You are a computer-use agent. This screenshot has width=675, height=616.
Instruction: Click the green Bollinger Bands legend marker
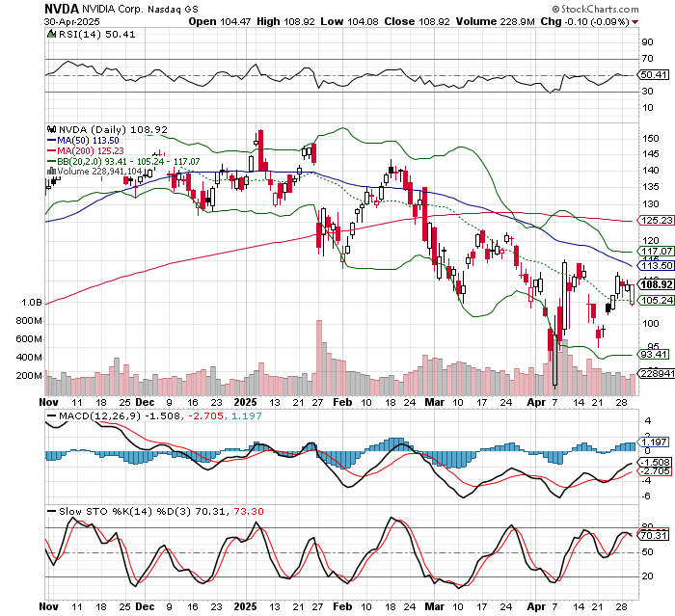(51, 161)
